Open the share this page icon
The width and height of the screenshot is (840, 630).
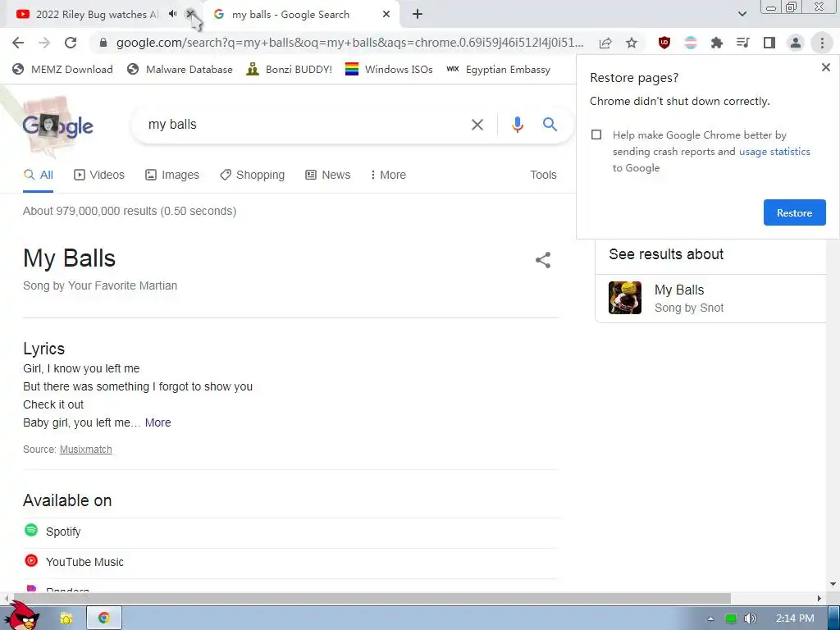pos(605,43)
